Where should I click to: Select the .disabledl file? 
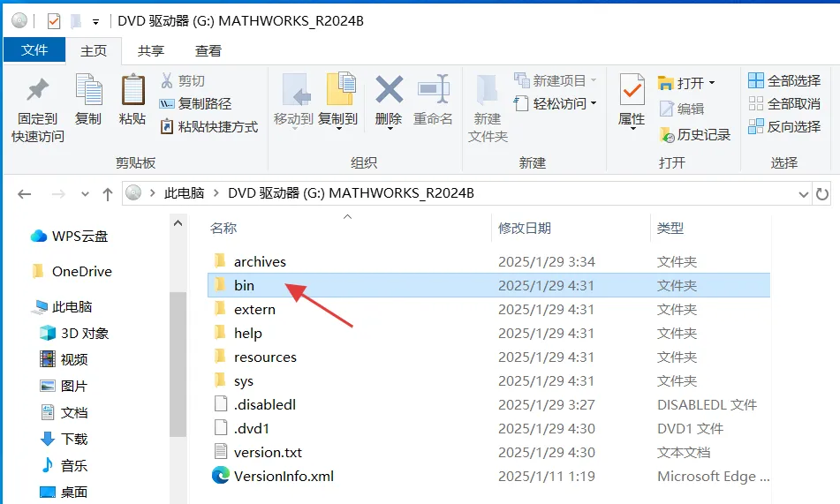pyautogui.click(x=488, y=405)
